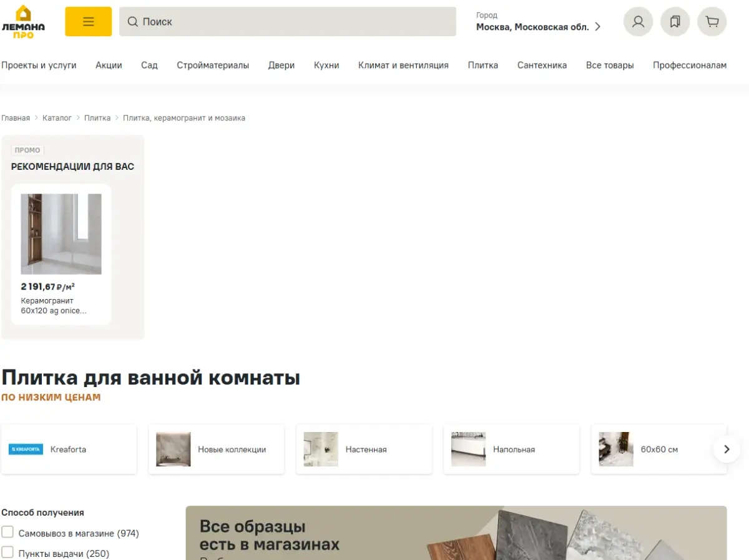
Task: Open Кухни menu item
Action: [x=326, y=65]
